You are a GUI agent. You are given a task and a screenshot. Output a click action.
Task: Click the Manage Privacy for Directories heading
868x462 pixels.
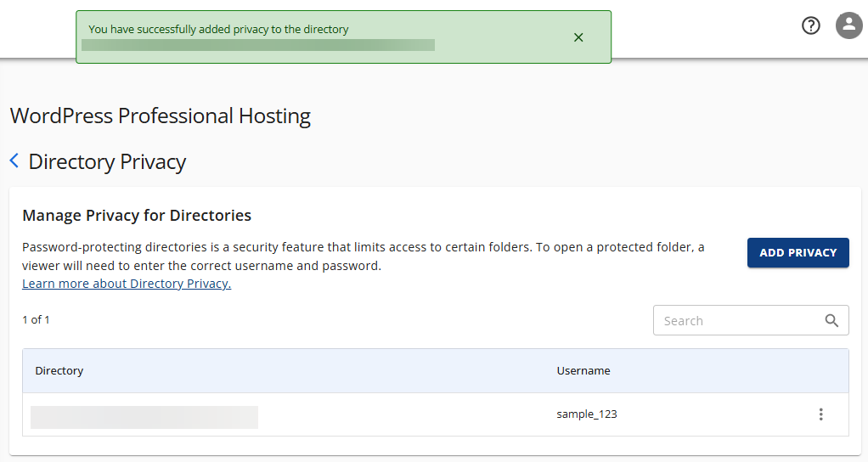[137, 215]
